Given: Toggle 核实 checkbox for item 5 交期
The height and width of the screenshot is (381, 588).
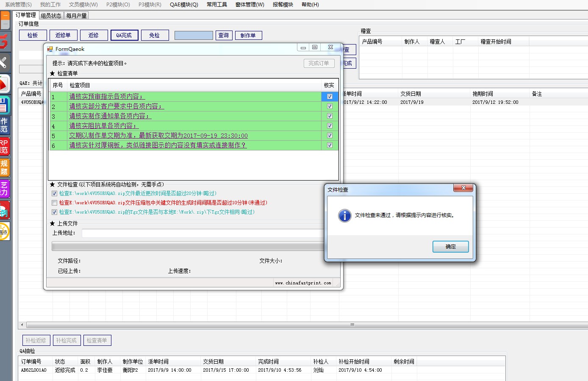Looking at the screenshot, I should (x=330, y=136).
